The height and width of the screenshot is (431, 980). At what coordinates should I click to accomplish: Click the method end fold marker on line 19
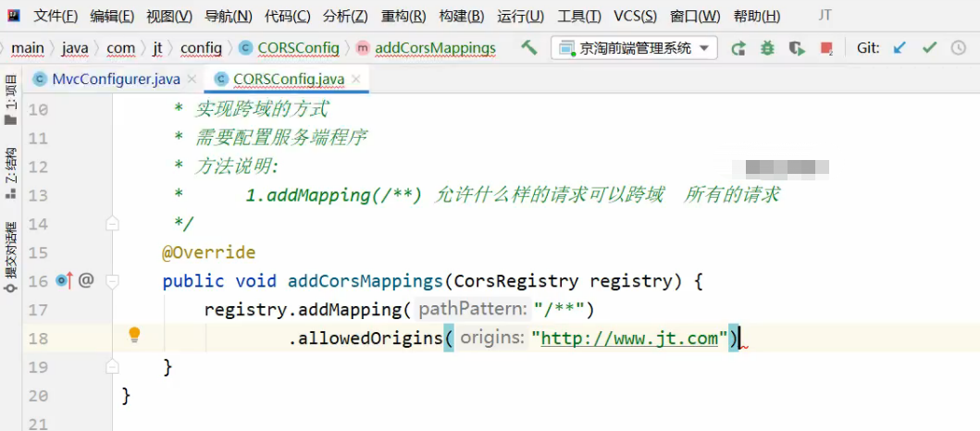[x=113, y=365]
